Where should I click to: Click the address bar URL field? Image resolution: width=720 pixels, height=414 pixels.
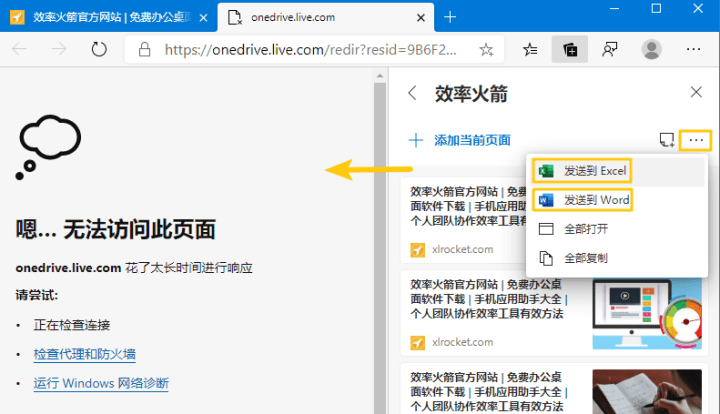[310, 49]
